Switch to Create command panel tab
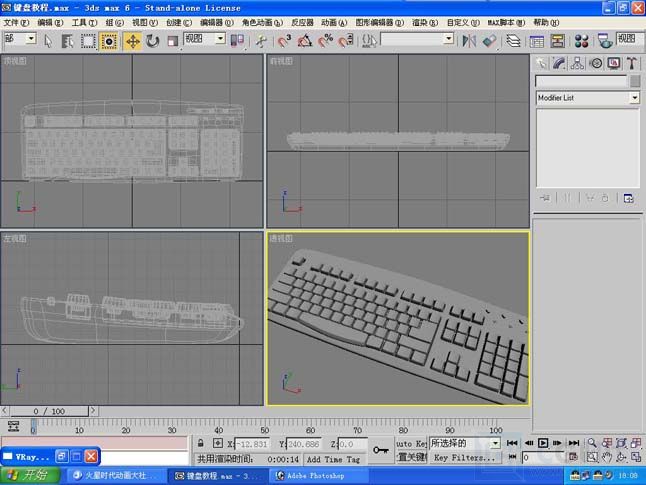 (541, 63)
